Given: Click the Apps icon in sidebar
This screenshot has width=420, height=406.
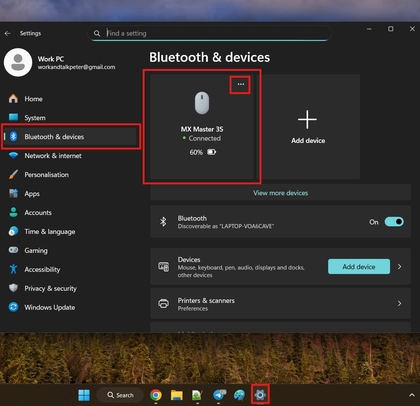Looking at the screenshot, I should pyautogui.click(x=13, y=193).
